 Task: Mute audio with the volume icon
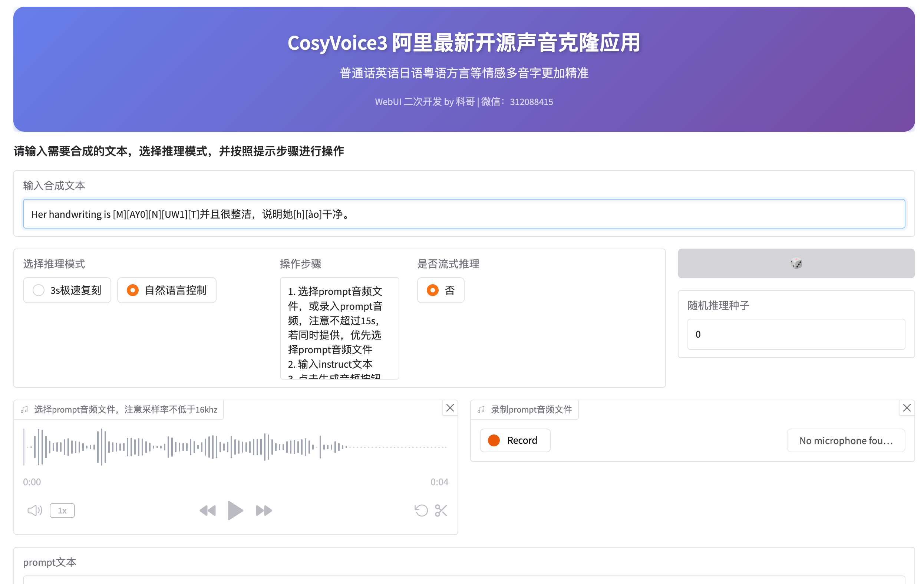[34, 510]
